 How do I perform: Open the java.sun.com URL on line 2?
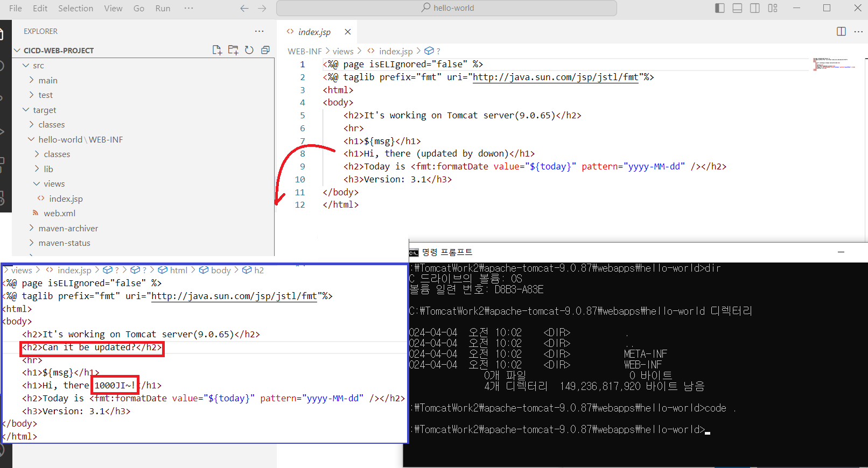pos(555,77)
